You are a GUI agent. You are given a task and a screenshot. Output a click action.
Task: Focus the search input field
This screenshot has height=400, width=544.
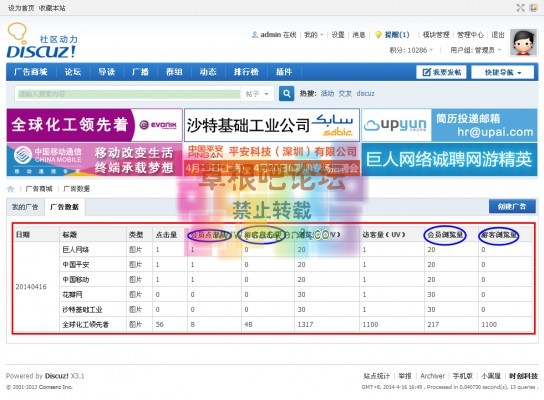pyautogui.click(x=129, y=94)
